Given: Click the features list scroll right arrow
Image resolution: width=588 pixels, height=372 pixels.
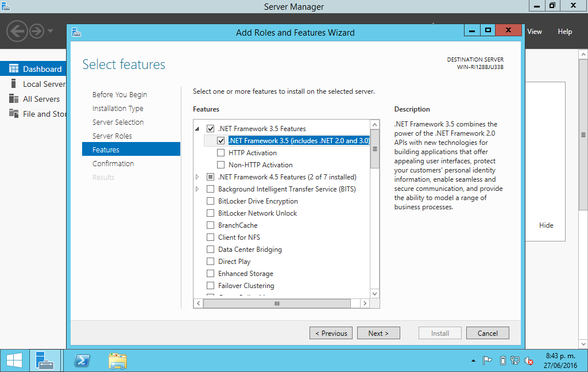Looking at the screenshot, I should click(x=365, y=304).
